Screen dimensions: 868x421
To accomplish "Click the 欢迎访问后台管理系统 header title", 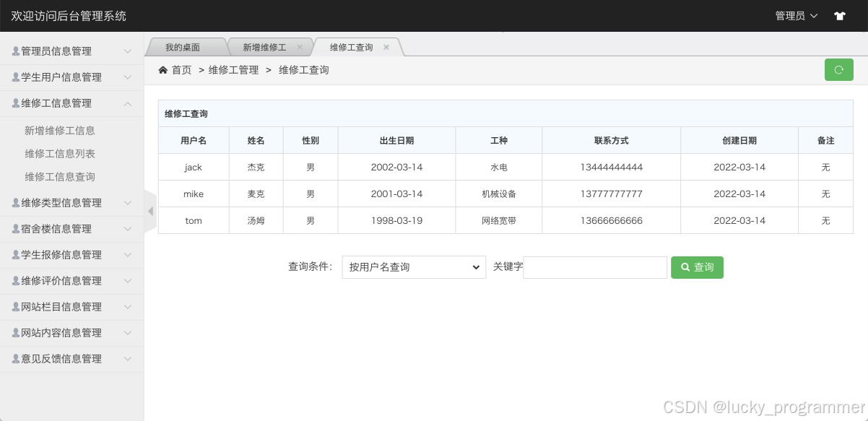I will pos(69,16).
